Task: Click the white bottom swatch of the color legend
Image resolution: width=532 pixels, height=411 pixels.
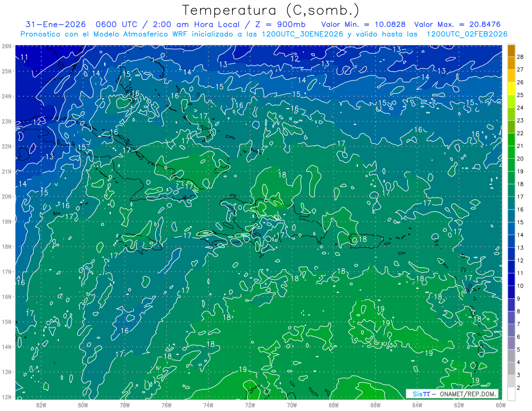Action: (511, 394)
